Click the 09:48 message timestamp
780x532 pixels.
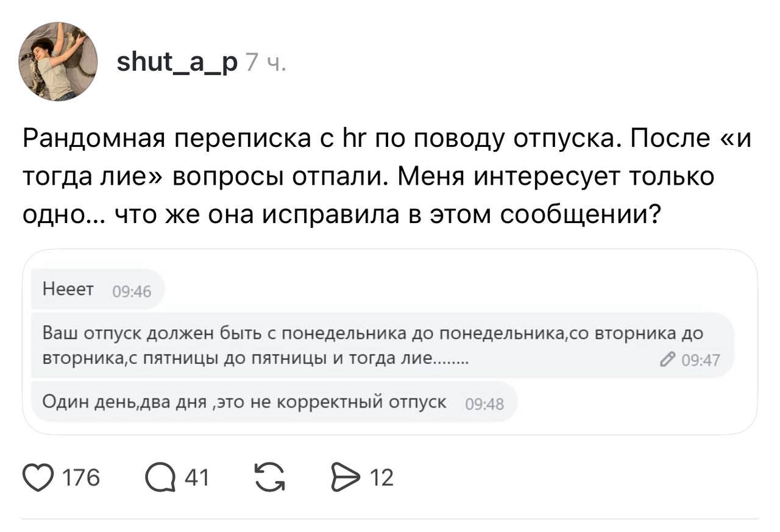(x=484, y=403)
